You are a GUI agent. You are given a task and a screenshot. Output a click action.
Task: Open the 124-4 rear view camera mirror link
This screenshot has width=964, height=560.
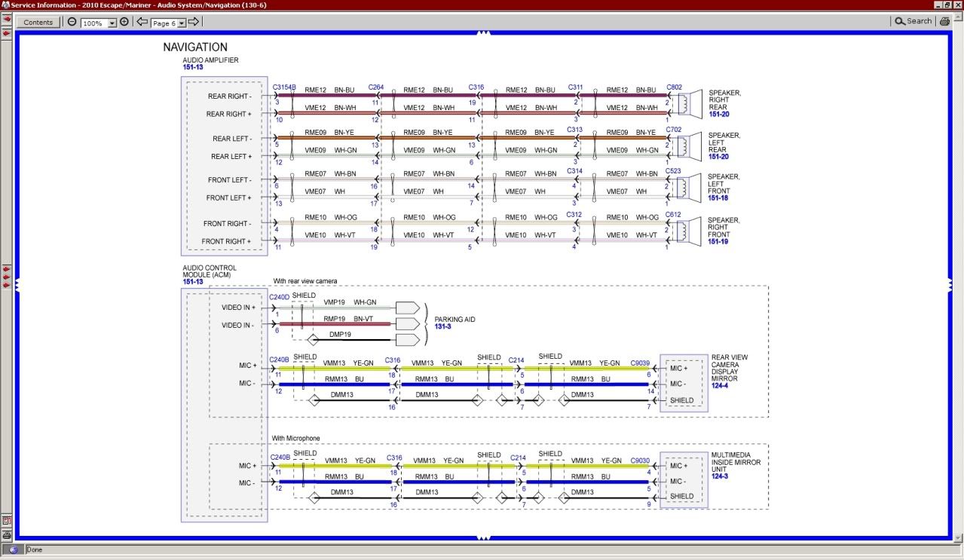tap(721, 387)
